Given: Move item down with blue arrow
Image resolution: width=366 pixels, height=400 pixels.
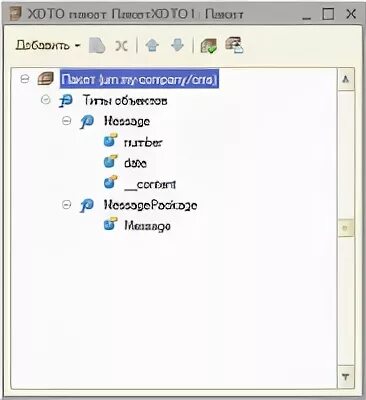Looking at the screenshot, I should click(x=177, y=45).
